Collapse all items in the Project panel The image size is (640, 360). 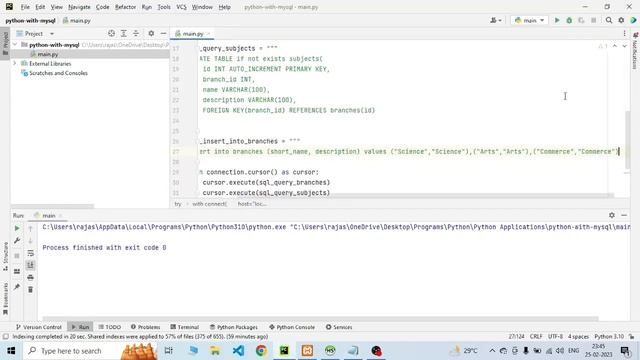tap(136, 33)
